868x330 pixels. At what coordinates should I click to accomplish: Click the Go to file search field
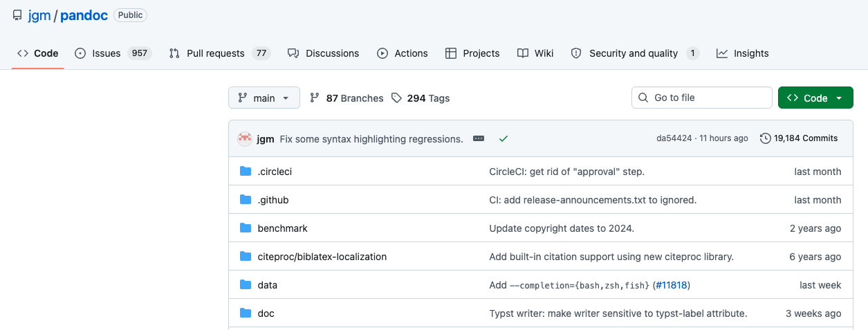pyautogui.click(x=702, y=98)
